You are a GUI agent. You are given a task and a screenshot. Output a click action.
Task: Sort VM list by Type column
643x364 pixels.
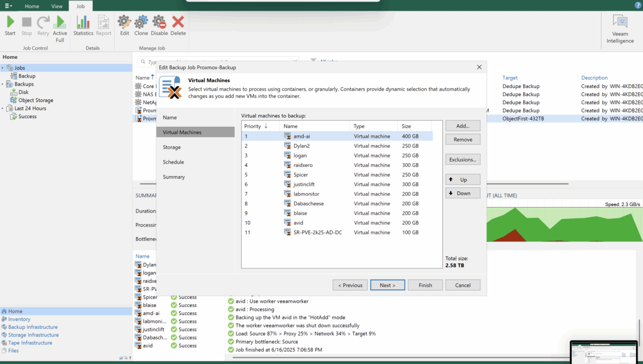(373, 126)
